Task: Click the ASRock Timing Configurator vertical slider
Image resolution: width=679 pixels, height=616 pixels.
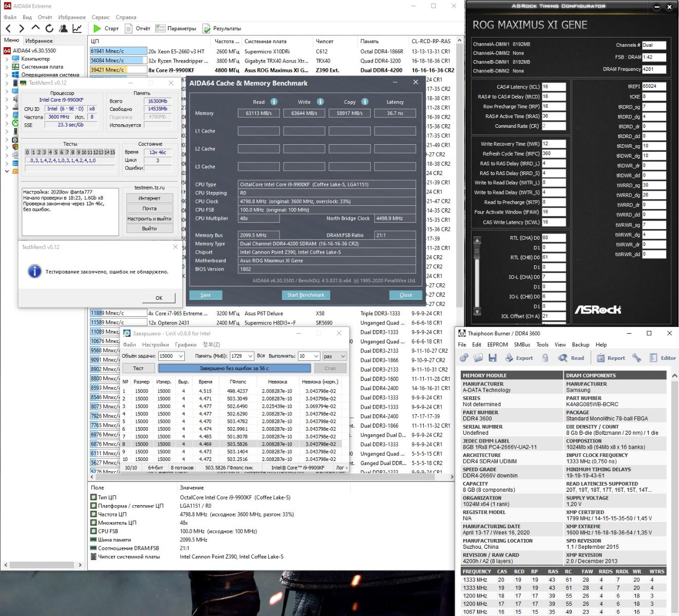Action: tap(477, 277)
